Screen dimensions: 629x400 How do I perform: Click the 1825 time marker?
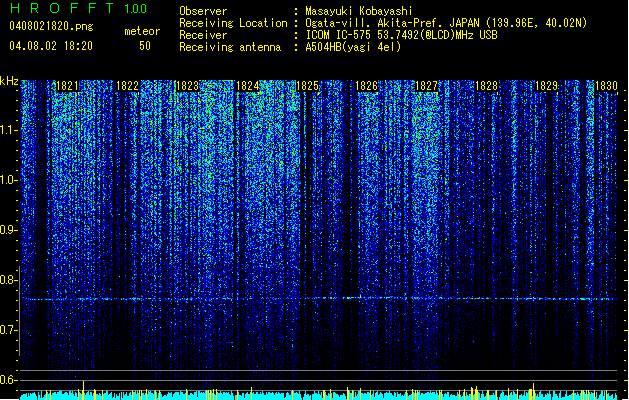pos(307,86)
